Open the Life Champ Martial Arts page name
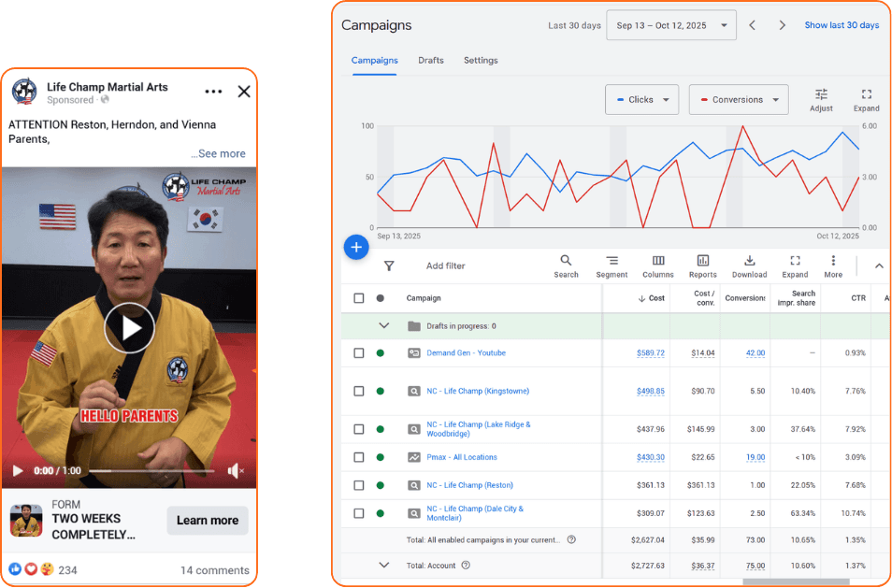This screenshot has width=892, height=588. pos(108,87)
